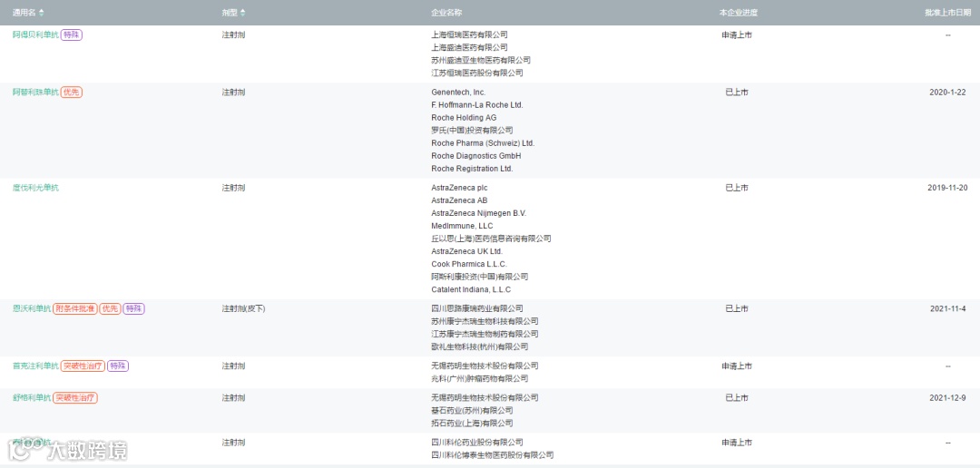Viewport: 980px width, 468px height.
Task: Select F. Hoffmann-La Roche Ltd. entry
Action: pos(477,105)
